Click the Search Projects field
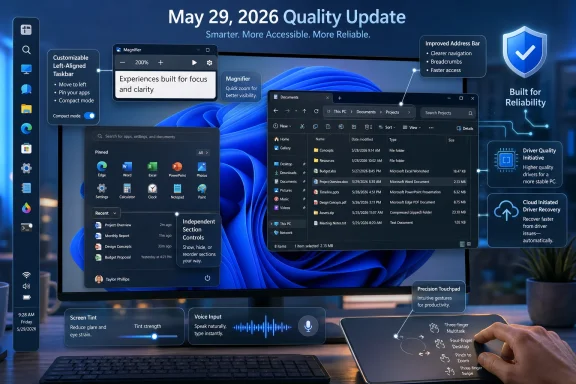The image size is (576, 384). click(x=447, y=113)
